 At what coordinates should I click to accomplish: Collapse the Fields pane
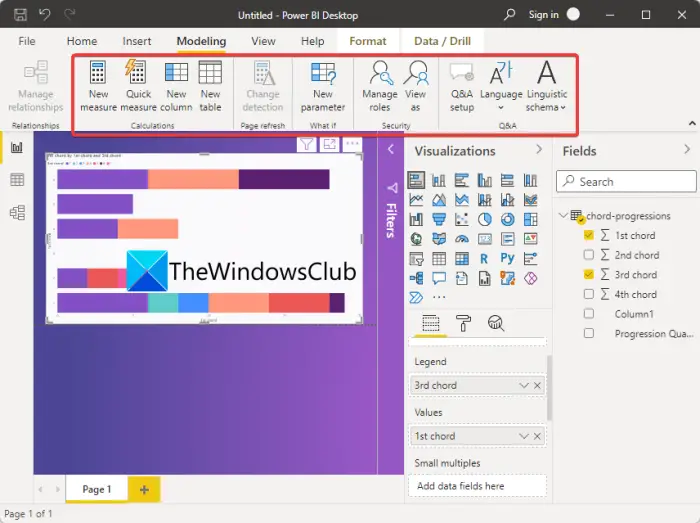(687, 149)
